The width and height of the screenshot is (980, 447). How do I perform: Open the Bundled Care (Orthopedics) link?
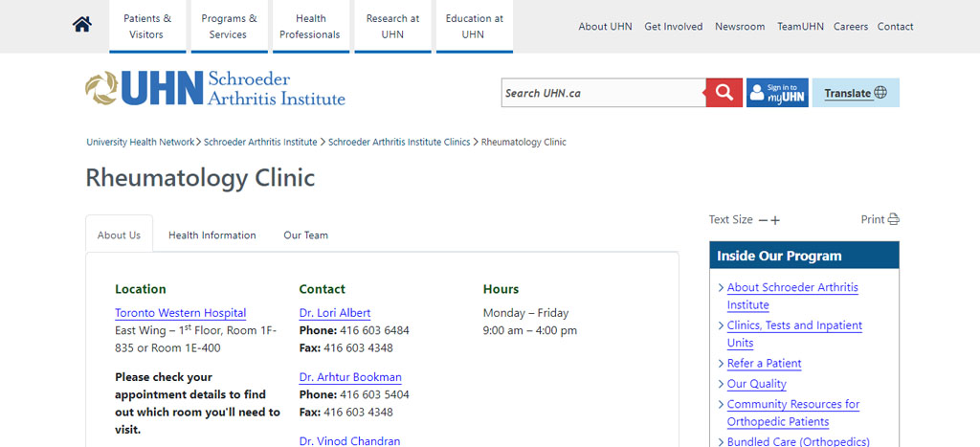[x=798, y=441]
